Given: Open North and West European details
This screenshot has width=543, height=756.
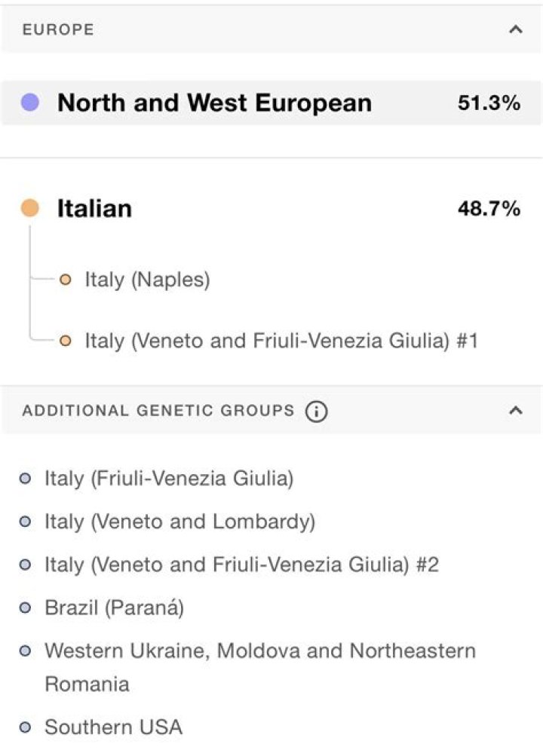Looking at the screenshot, I should (214, 102).
